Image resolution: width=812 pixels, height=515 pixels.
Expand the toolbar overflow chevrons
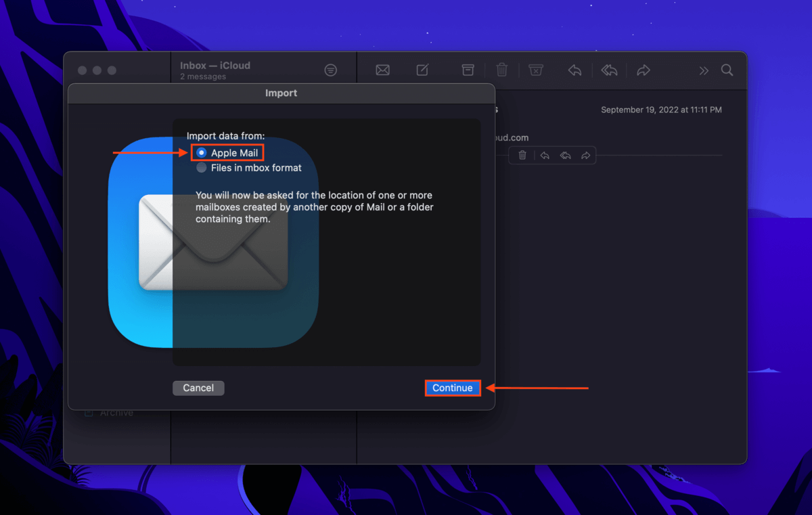tap(704, 70)
